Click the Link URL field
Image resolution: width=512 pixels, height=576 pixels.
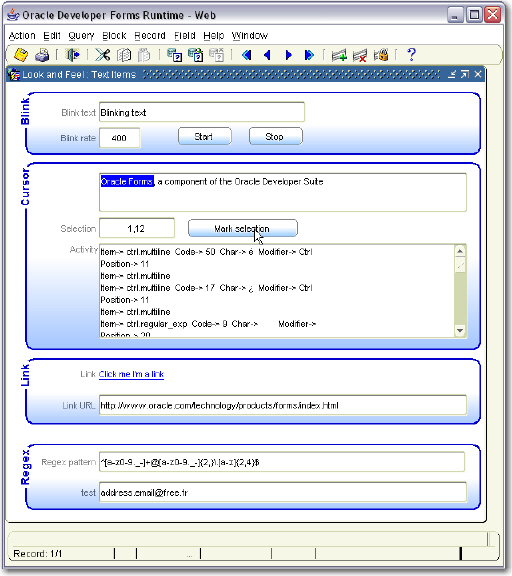click(x=283, y=405)
